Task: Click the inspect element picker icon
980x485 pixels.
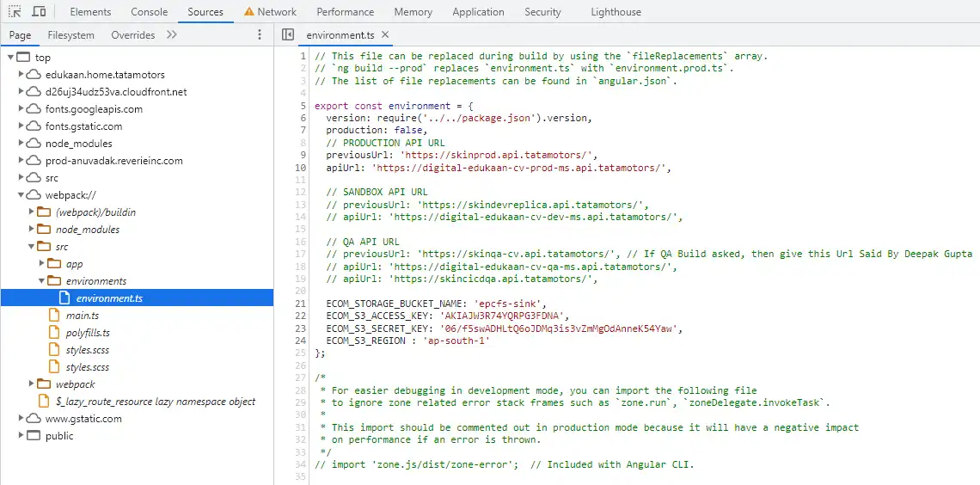Action: click(15, 12)
